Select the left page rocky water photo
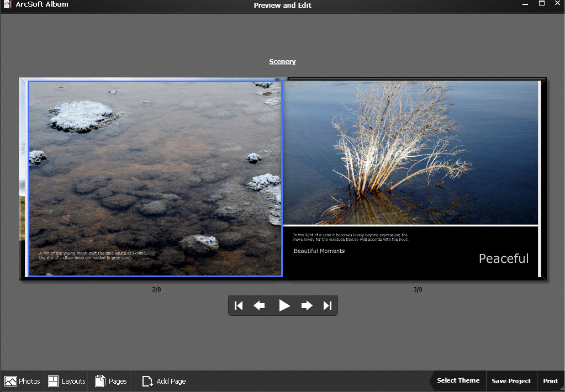565x392 pixels. point(155,166)
